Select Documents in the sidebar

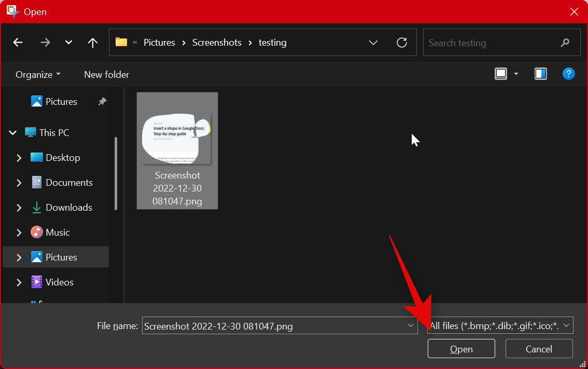(x=69, y=182)
